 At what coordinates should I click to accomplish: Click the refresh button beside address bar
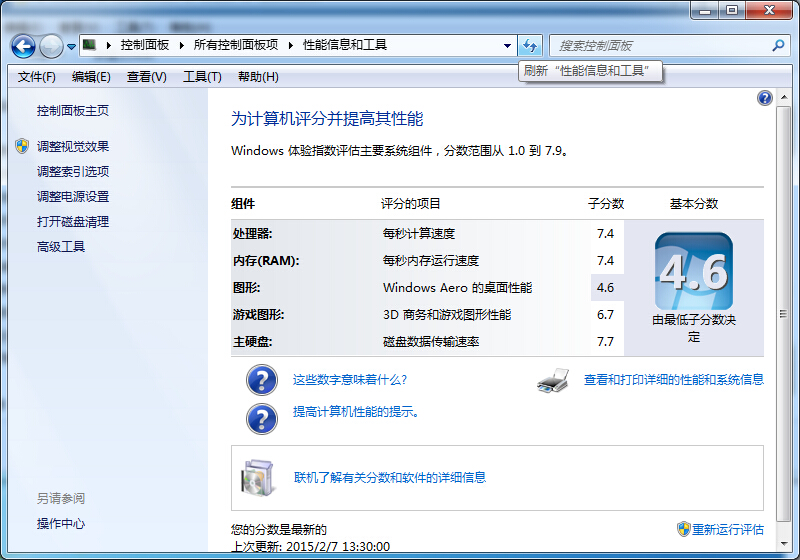pos(530,46)
